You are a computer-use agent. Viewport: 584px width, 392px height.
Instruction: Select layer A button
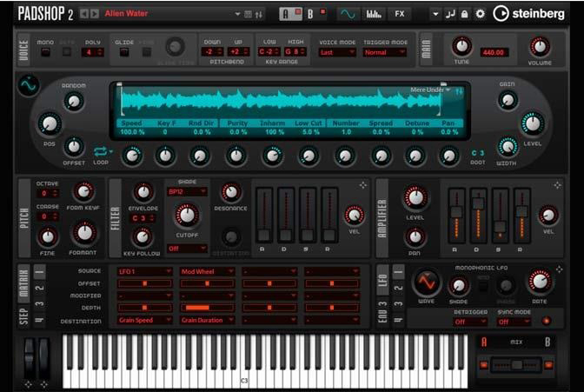[285, 14]
